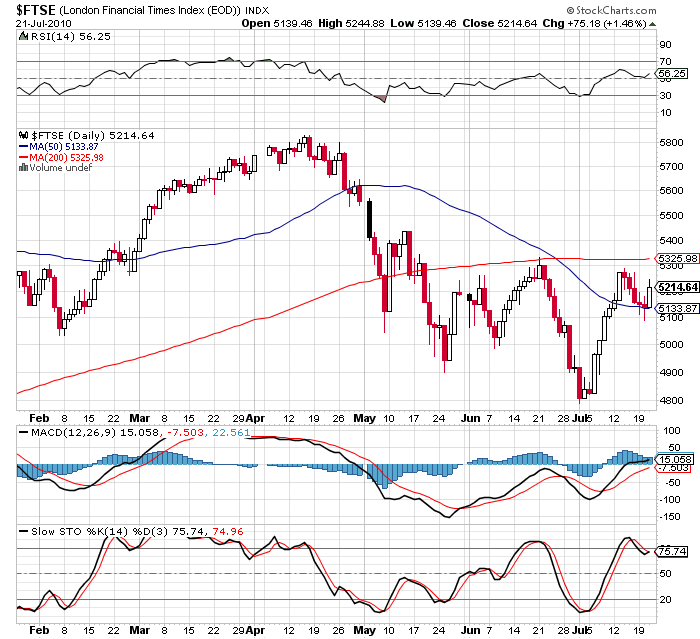Viewport: 700px width, 639px height.
Task: Click the 75.74 stochastic value tag
Action: click(x=672, y=551)
